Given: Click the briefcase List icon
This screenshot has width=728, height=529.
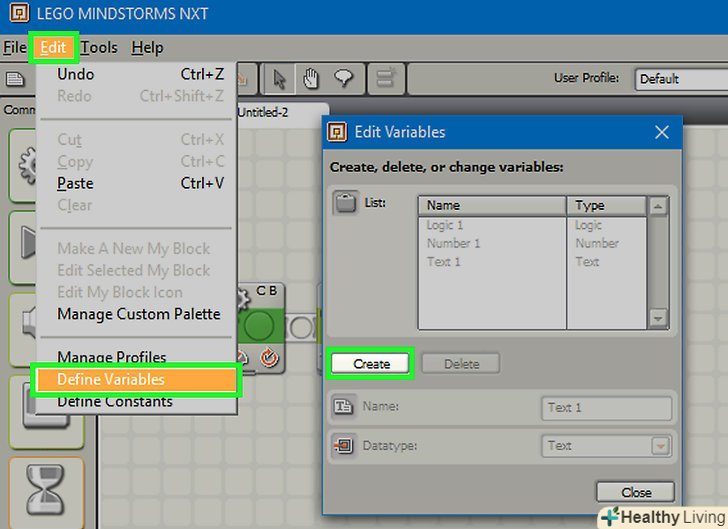Looking at the screenshot, I should pyautogui.click(x=345, y=203).
